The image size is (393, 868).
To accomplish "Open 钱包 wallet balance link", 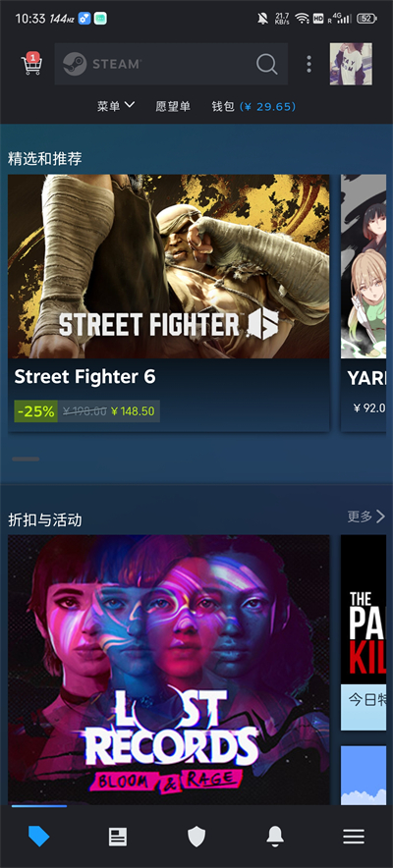I will 253,106.
